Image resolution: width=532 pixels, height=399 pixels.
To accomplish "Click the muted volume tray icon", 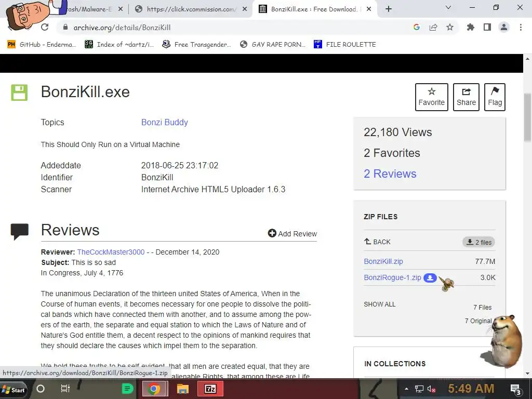I will click(432, 389).
